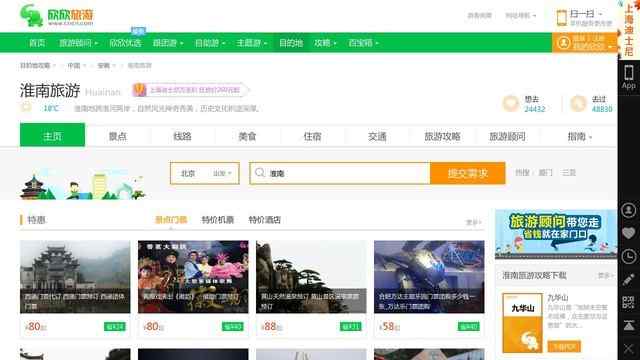Image resolution: width=640 pixels, height=360 pixels.
Task: Open 欣欣优选 in green nav bar
Action: tap(125, 43)
